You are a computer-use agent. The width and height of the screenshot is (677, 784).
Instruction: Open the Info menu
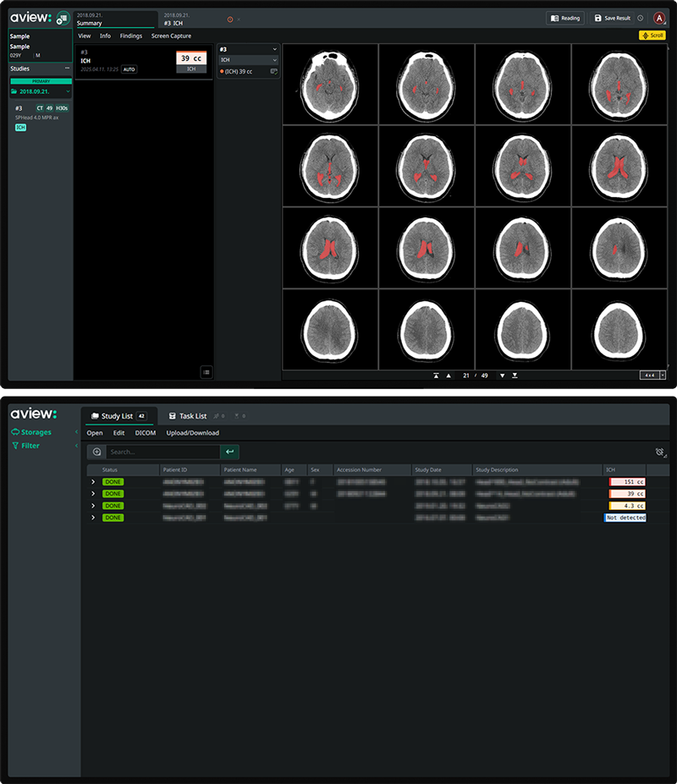coord(105,36)
